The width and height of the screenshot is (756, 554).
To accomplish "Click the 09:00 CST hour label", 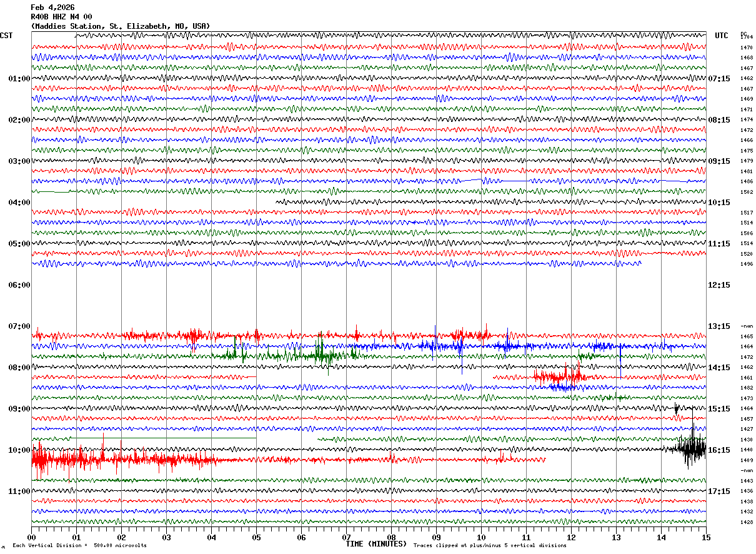I will click(x=19, y=409).
